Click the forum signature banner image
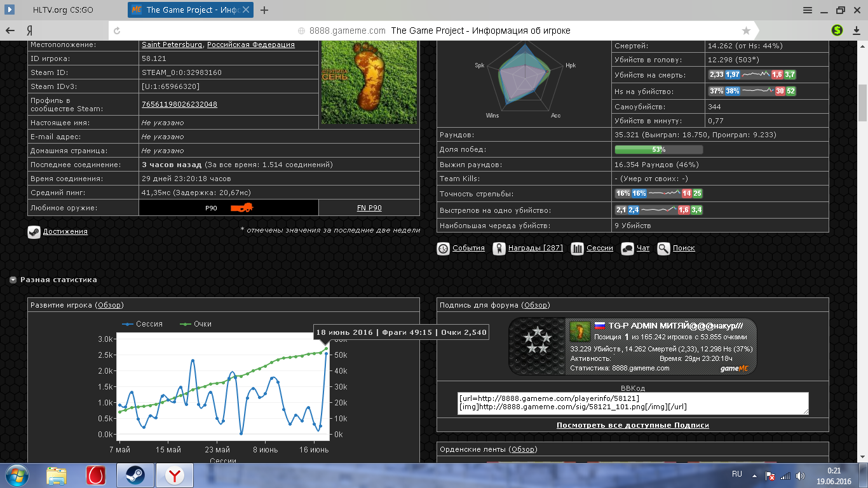Viewport: 868px width, 488px height. coord(633,346)
